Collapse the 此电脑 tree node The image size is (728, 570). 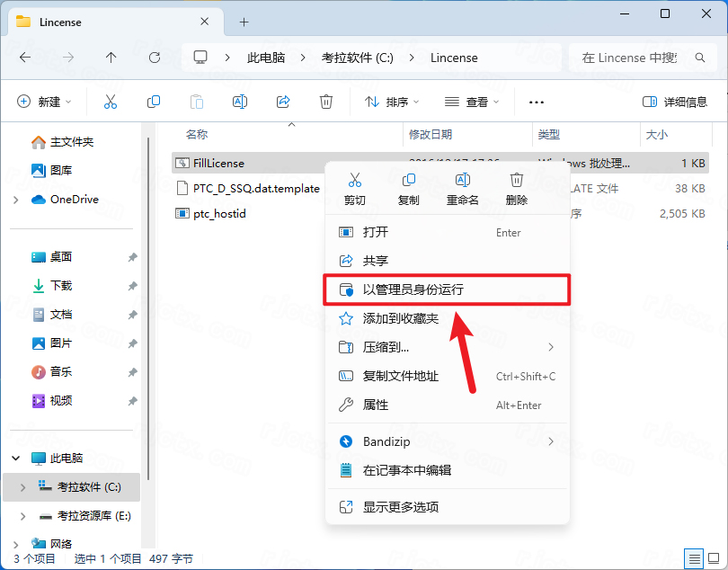[16, 458]
